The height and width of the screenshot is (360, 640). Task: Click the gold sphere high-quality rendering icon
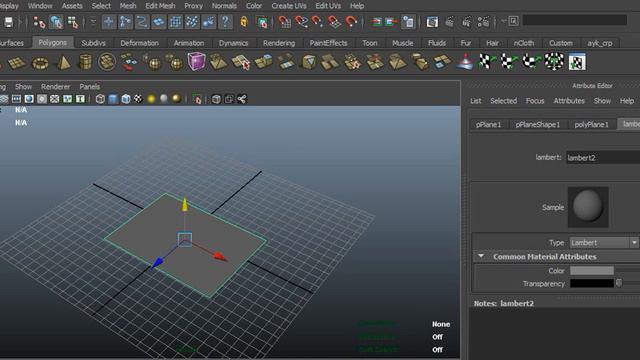click(x=176, y=99)
